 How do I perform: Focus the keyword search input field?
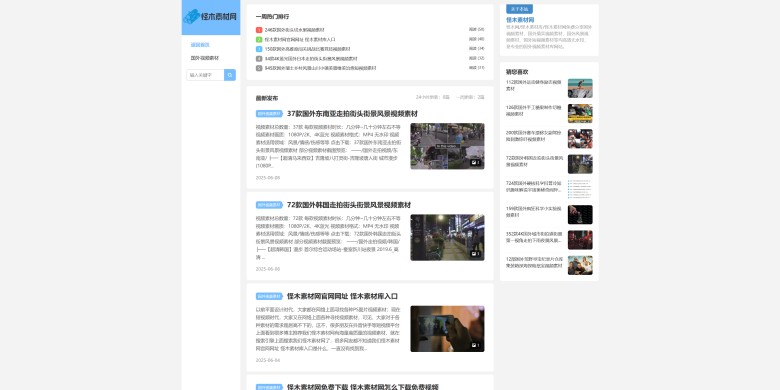pos(205,75)
